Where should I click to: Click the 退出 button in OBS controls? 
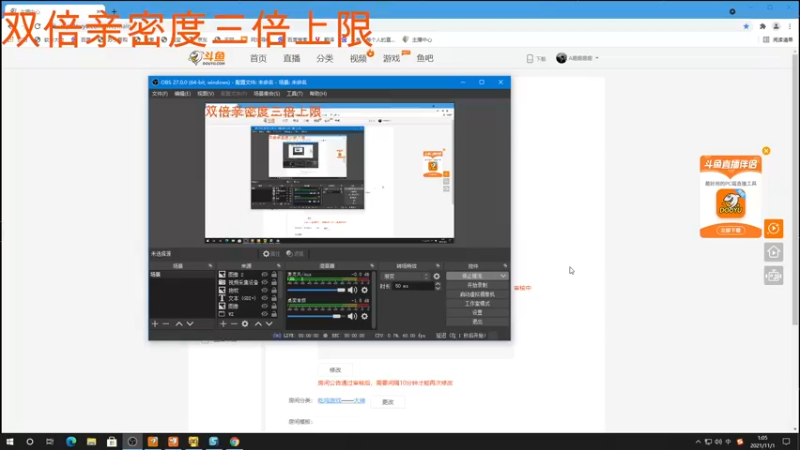coord(477,321)
